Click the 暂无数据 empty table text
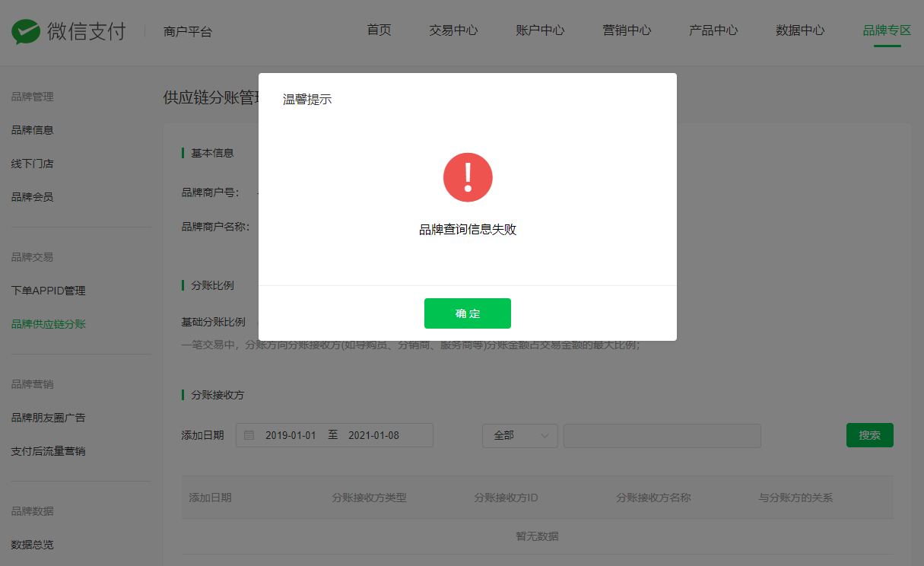Viewport: 924px width, 566px height. click(537, 536)
